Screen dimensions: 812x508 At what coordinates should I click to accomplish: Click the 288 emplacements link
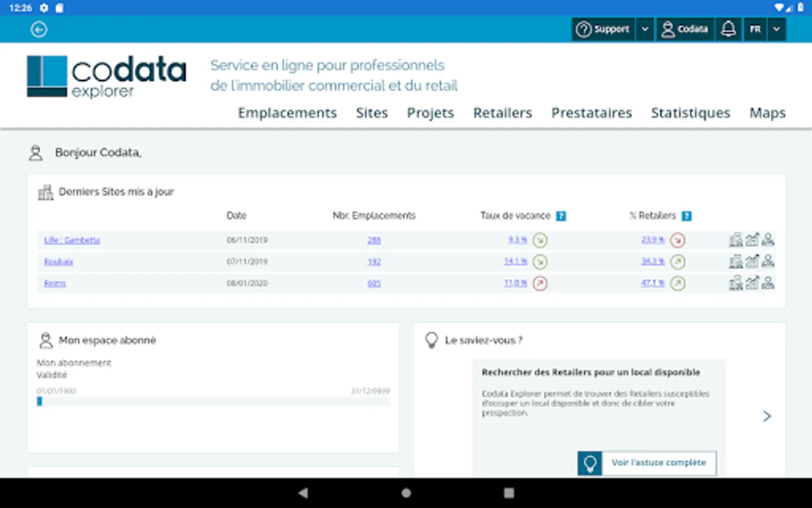pos(374,240)
